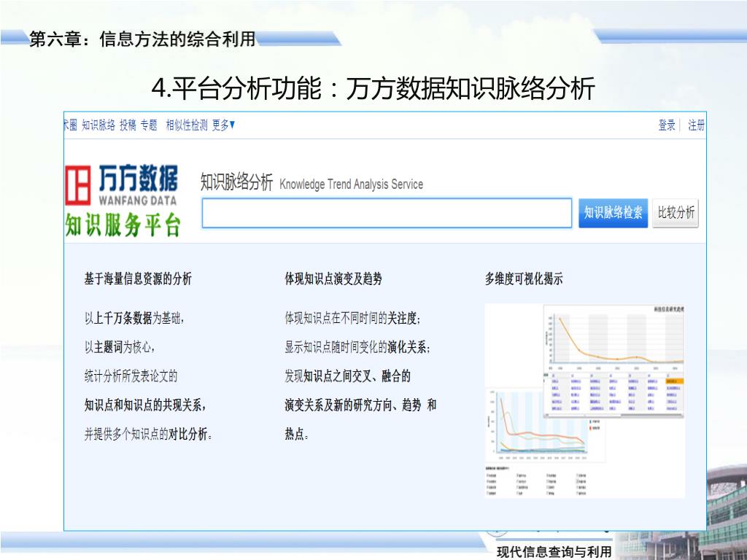Click heading 多维度可视化揭示

524,279
